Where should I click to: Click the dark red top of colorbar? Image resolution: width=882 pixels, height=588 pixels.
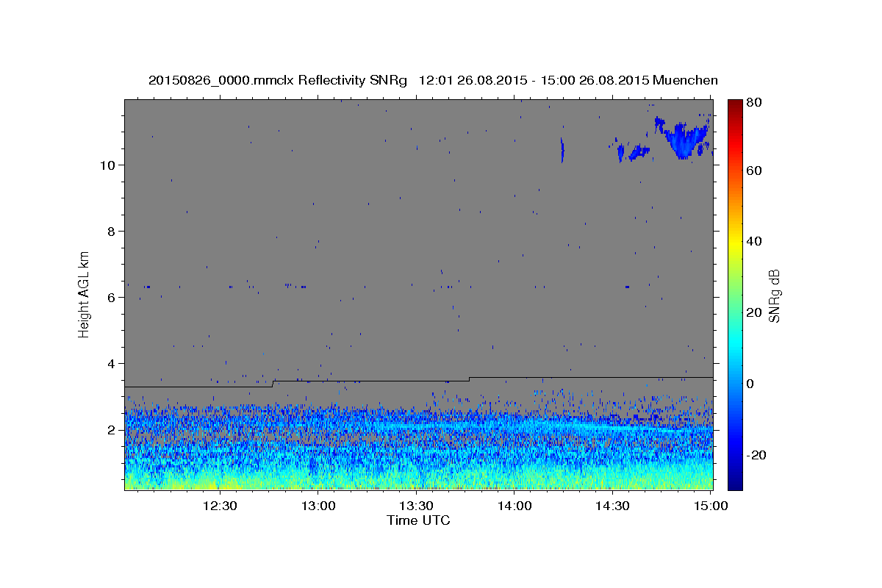coord(735,104)
